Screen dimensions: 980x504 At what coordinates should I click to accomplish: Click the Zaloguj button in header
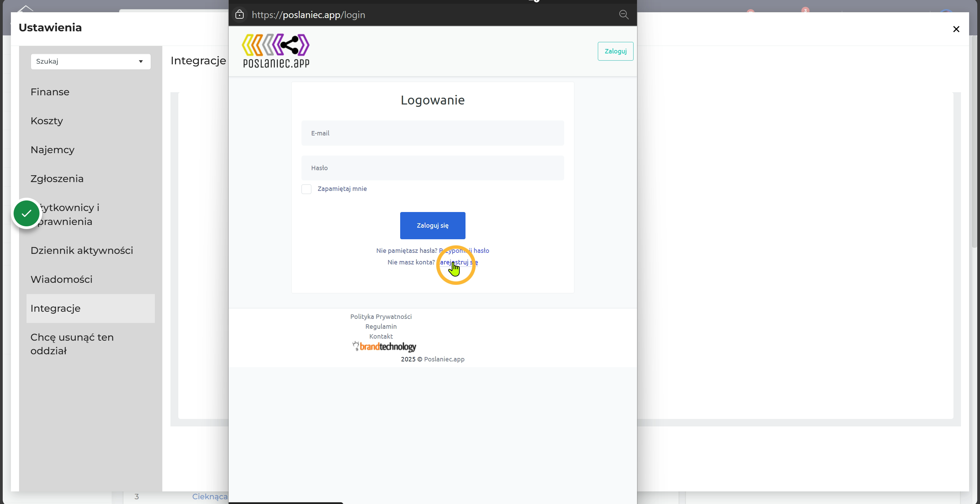click(615, 51)
